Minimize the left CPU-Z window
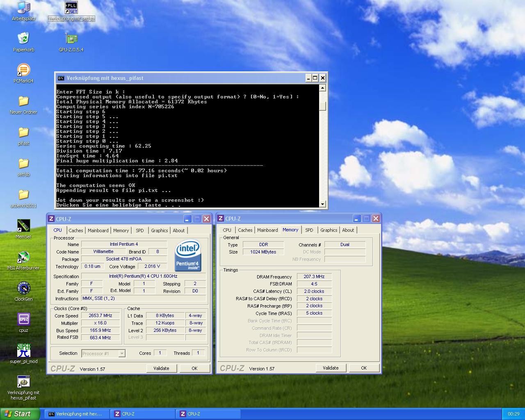The width and height of the screenshot is (525, 420). click(187, 219)
